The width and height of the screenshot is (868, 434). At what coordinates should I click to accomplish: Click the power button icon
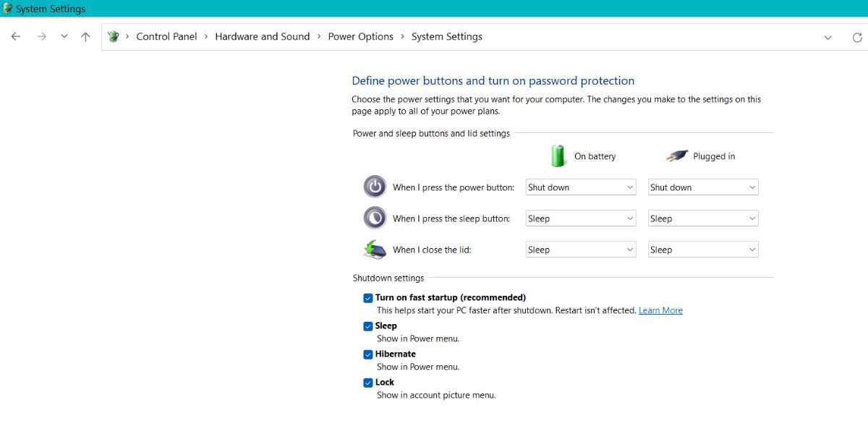(x=375, y=187)
